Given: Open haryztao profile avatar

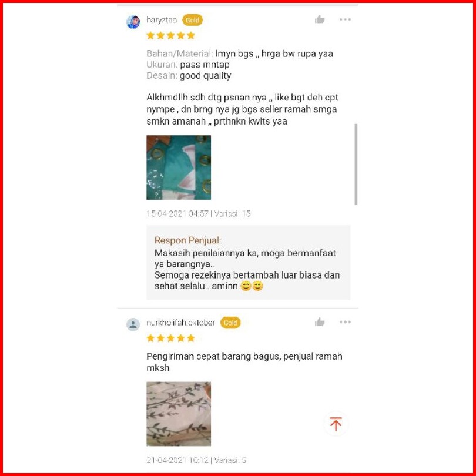Looking at the screenshot, I should click(133, 22).
